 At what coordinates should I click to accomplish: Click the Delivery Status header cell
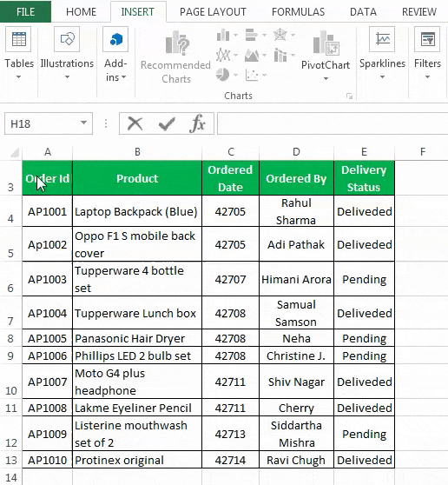tap(364, 178)
